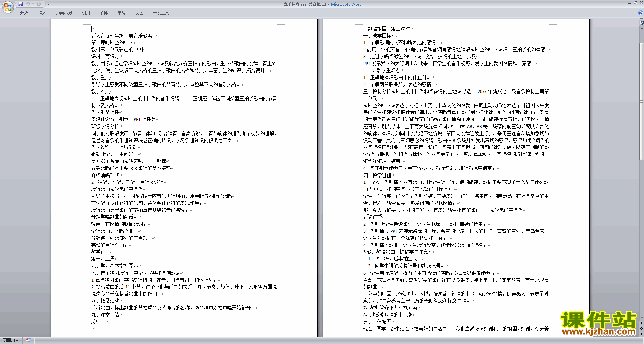Click the text '反思：' on page one

98,322
